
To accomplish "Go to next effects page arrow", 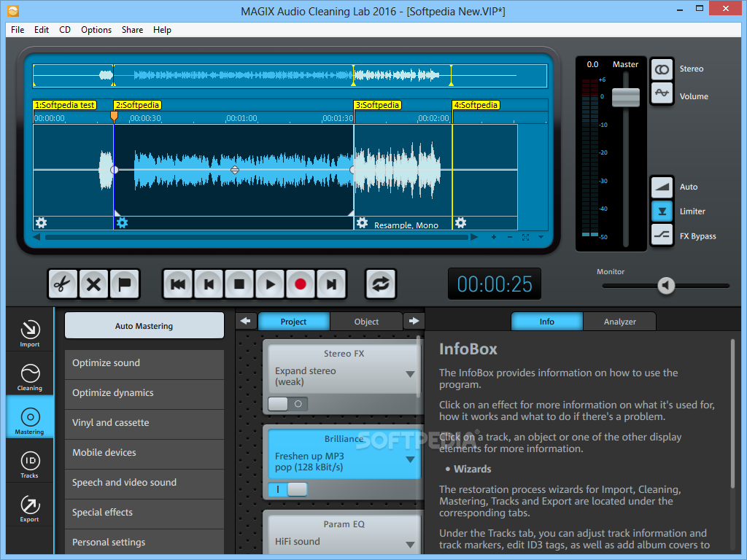I will [x=414, y=322].
